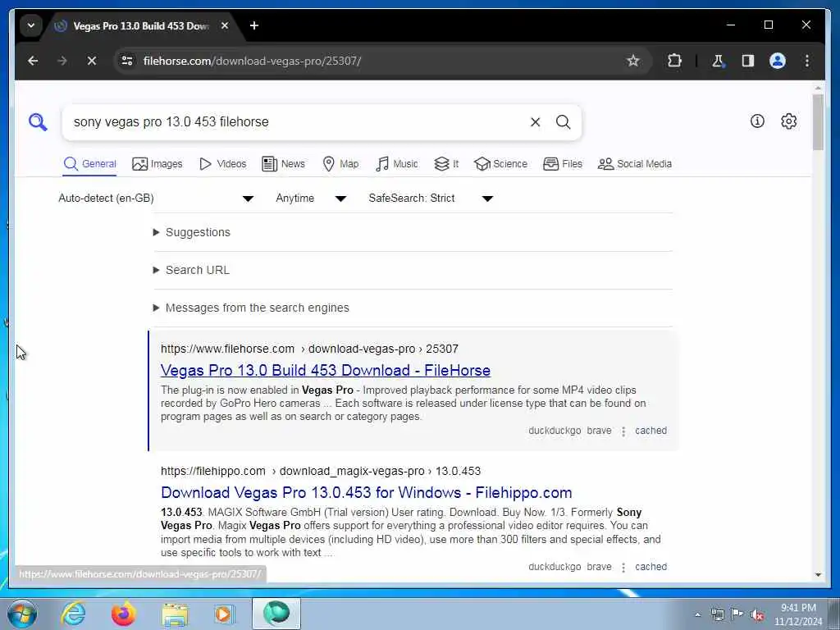This screenshot has width=840, height=630.
Task: Click the active browser taskbar icon
Action: click(276, 614)
